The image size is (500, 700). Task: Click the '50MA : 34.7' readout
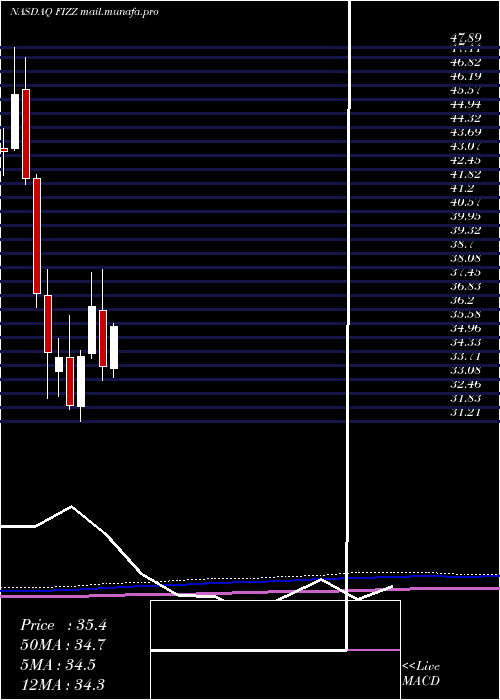63,645
